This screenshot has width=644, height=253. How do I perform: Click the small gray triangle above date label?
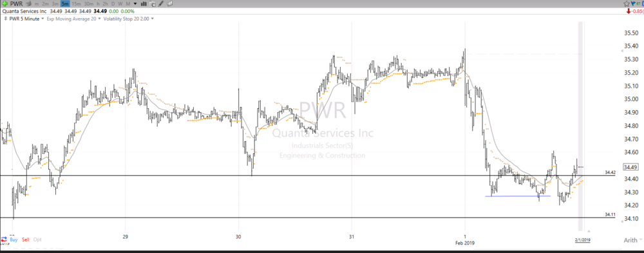tap(589, 231)
